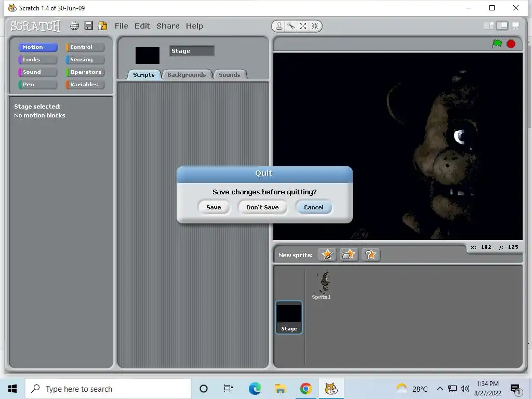Click the floppy disk save icon
Screen dimensions: 532x399
point(88,26)
